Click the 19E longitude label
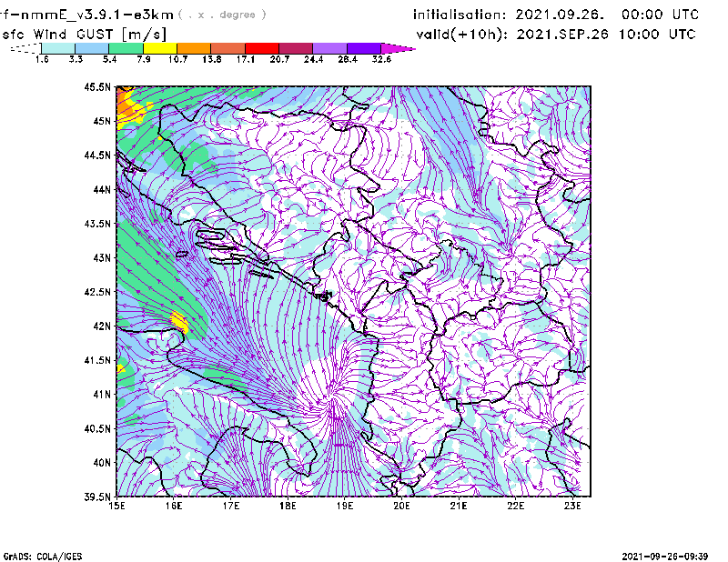Screen dimensions: 728x562 tap(345, 506)
